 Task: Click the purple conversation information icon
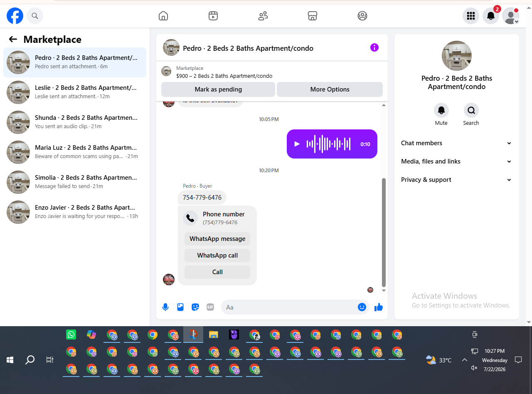tap(374, 47)
